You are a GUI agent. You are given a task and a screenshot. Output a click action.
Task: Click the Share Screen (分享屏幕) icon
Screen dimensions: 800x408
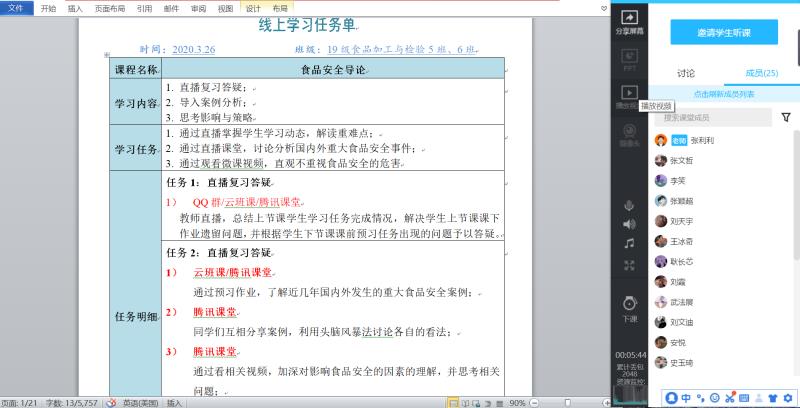point(629,22)
